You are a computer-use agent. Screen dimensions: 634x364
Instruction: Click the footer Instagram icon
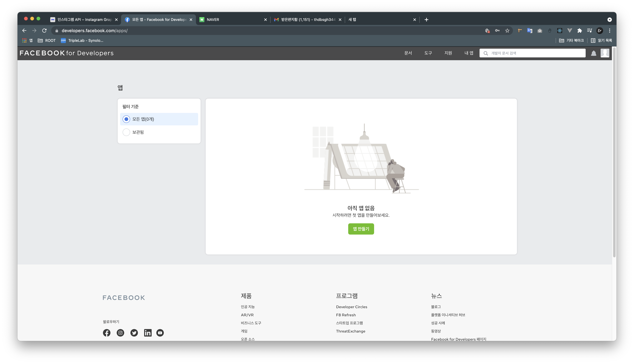[120, 333]
